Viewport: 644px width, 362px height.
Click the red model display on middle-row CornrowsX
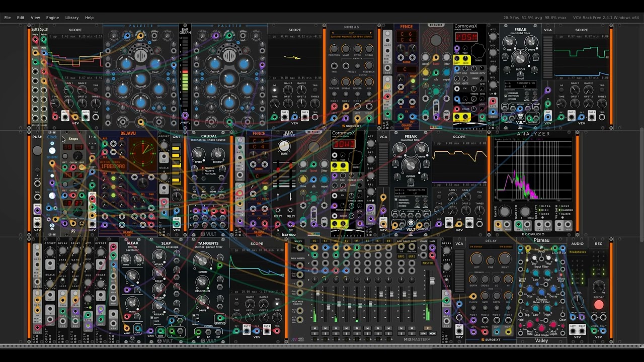click(x=344, y=144)
